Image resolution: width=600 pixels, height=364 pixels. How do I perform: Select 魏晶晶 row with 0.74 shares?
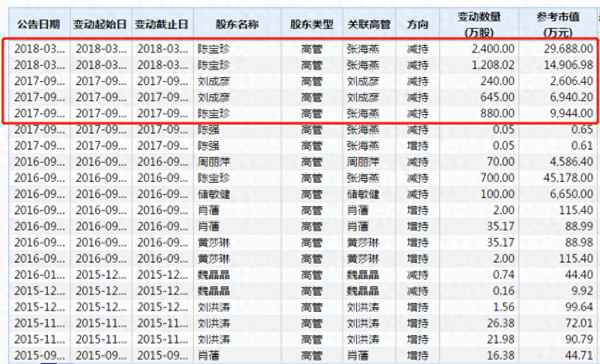302,275
